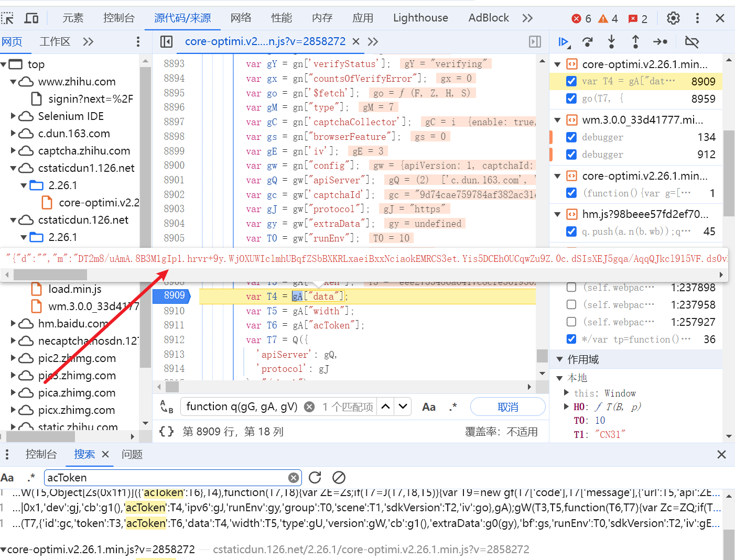Uncheck the debugger breakpoint at line 134
This screenshot has width=735, height=560.
click(x=571, y=137)
